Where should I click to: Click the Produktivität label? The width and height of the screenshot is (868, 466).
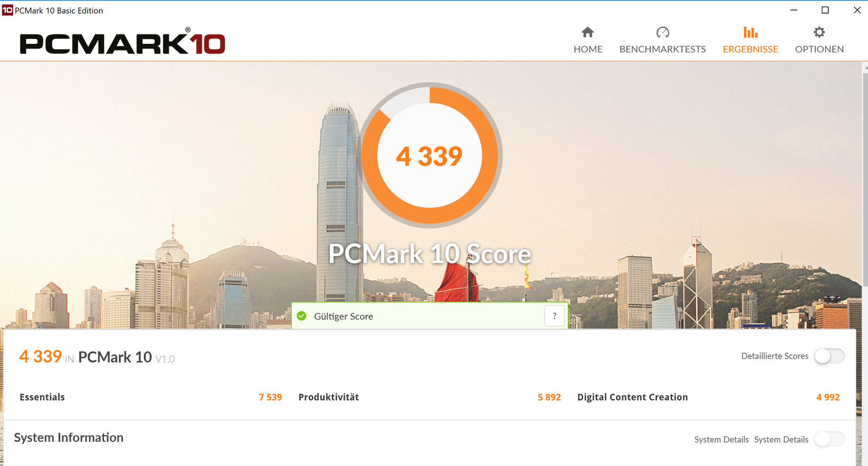[329, 397]
